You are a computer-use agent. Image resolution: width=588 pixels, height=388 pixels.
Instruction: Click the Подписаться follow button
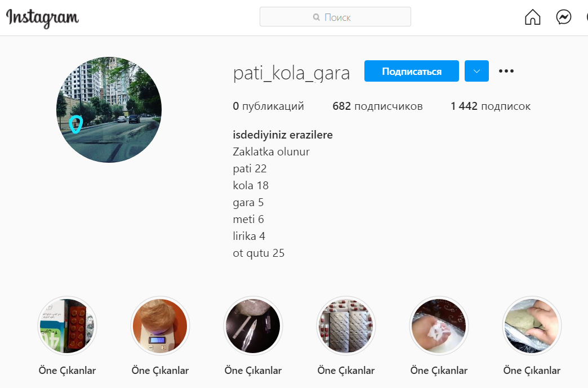pyautogui.click(x=411, y=71)
